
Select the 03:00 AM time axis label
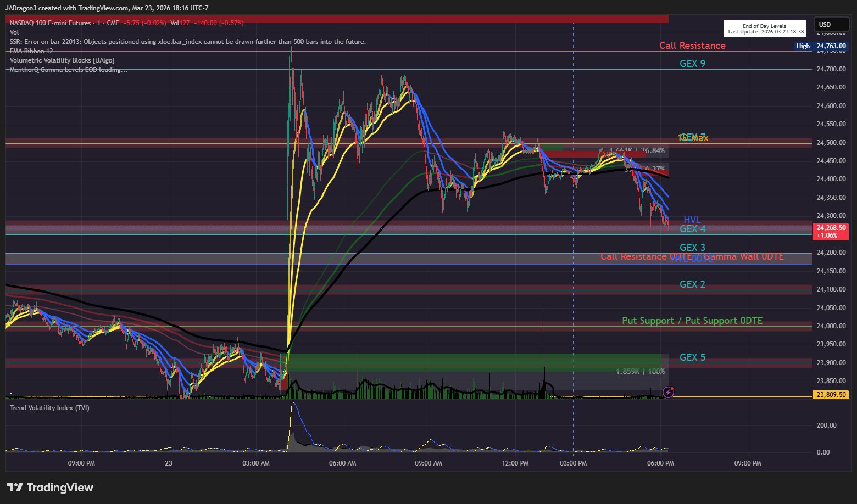click(256, 463)
